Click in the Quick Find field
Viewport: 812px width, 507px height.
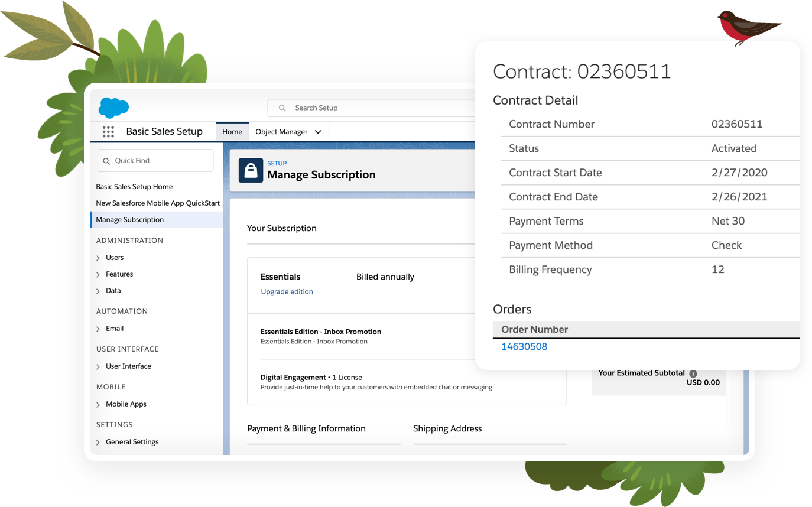point(155,161)
